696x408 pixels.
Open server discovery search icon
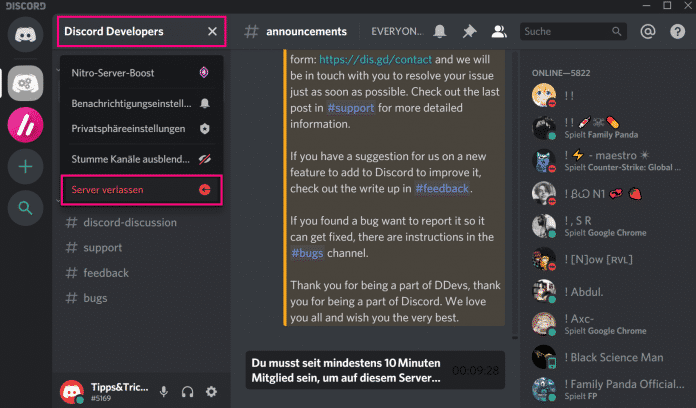(26, 208)
